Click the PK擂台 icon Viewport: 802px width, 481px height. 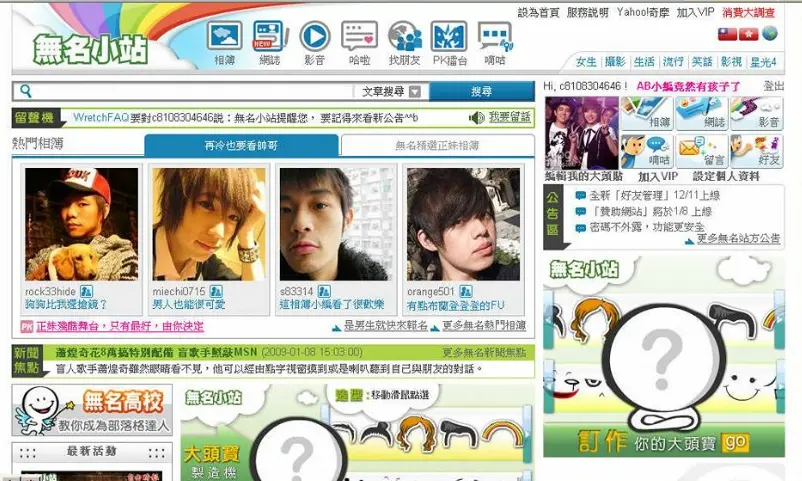(x=449, y=37)
